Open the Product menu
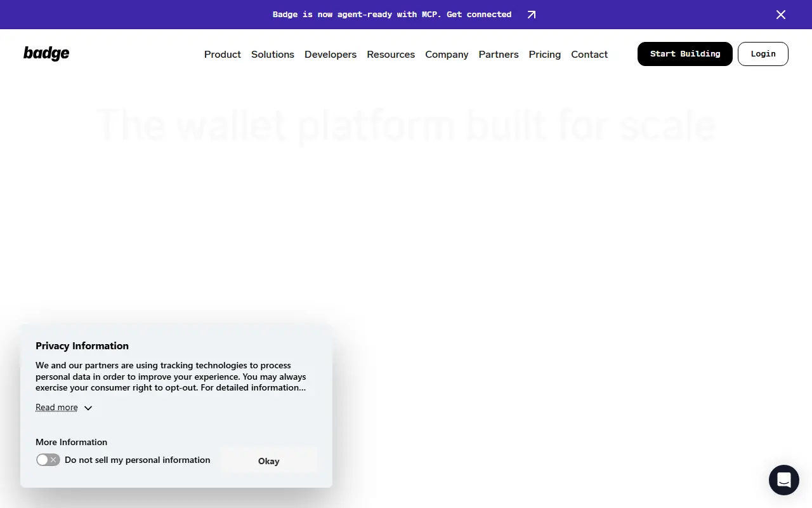Image resolution: width=812 pixels, height=508 pixels. click(x=223, y=55)
